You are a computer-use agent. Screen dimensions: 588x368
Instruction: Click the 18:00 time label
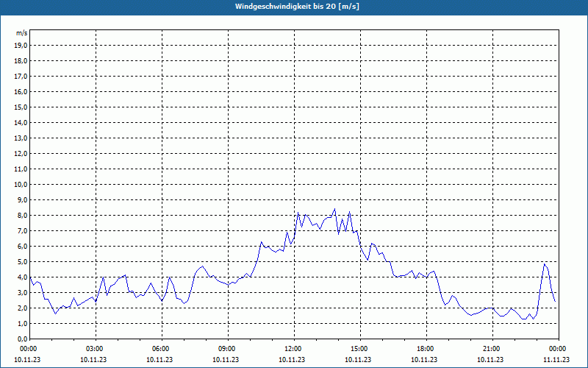[x=427, y=349]
